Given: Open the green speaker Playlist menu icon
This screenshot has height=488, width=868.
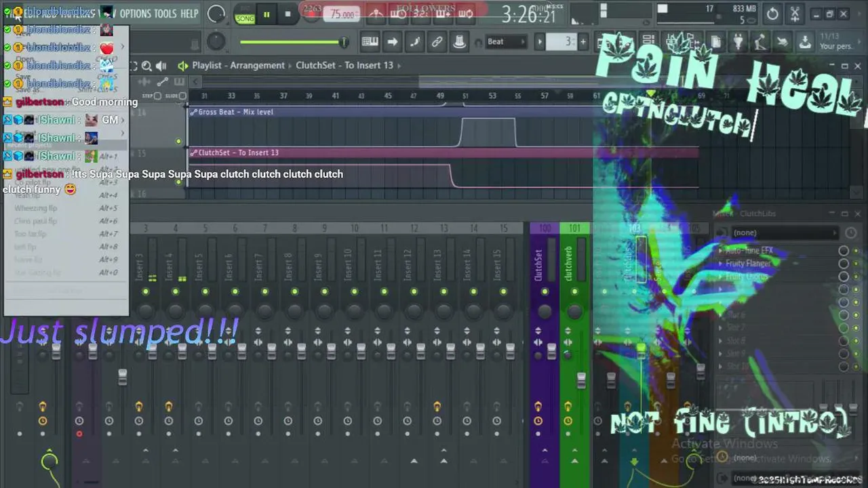Looking at the screenshot, I should click(x=182, y=66).
